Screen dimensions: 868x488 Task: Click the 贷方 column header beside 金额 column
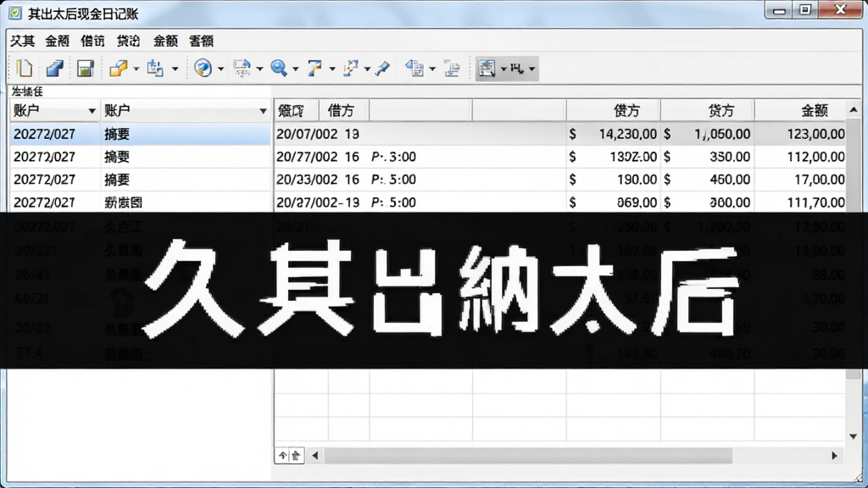[x=708, y=111]
